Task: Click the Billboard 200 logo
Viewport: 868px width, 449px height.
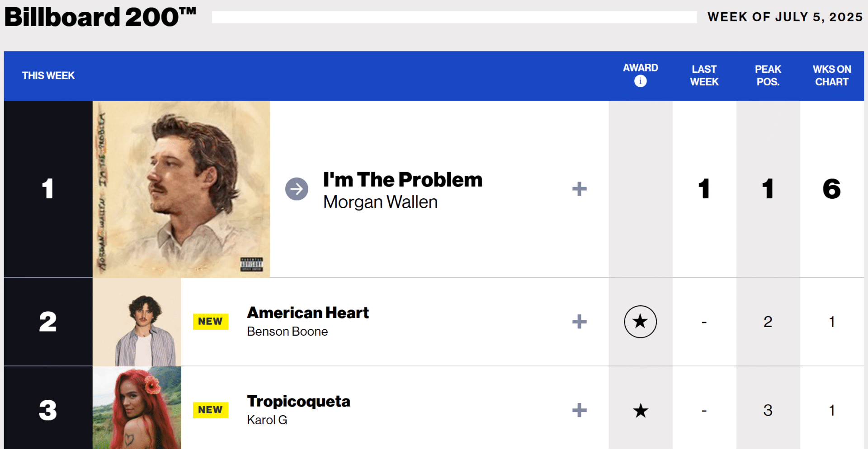Action: (x=100, y=17)
